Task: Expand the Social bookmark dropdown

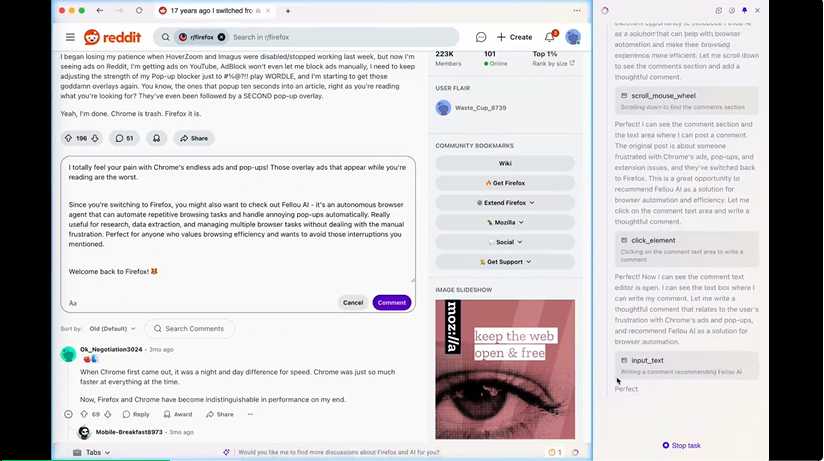Action: click(x=505, y=242)
